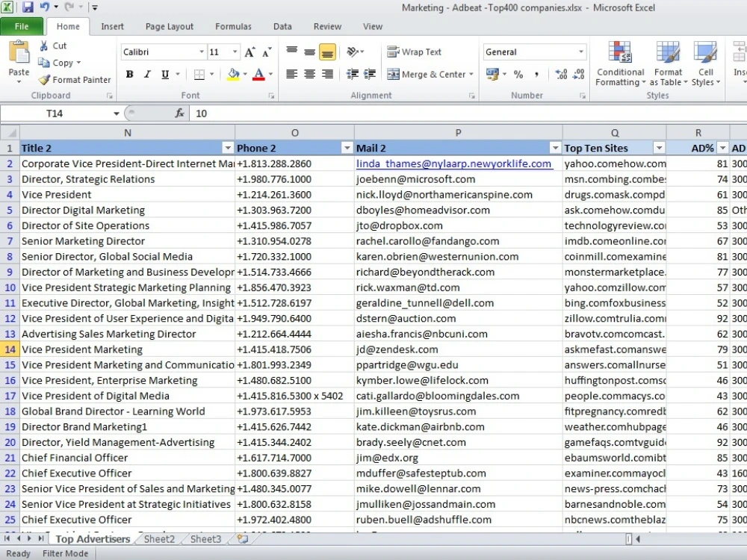Viewport: 747px width, 560px height.
Task: Click the Middle Align icon
Action: click(x=310, y=52)
